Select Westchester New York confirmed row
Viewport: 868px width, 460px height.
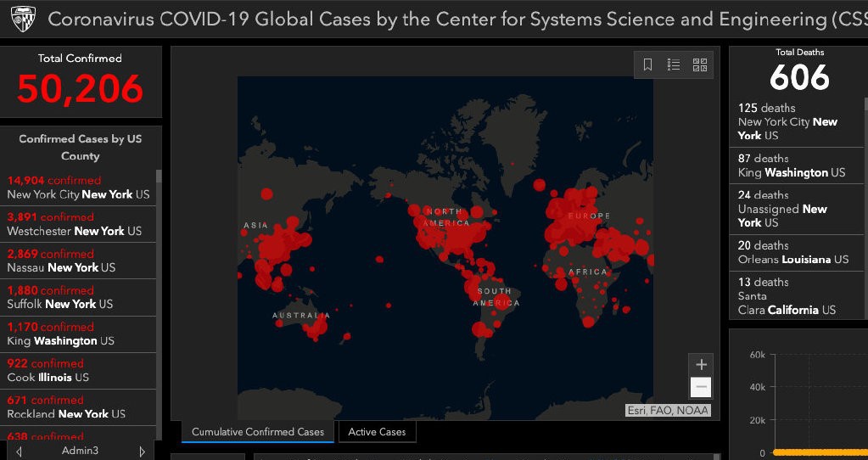(x=78, y=223)
